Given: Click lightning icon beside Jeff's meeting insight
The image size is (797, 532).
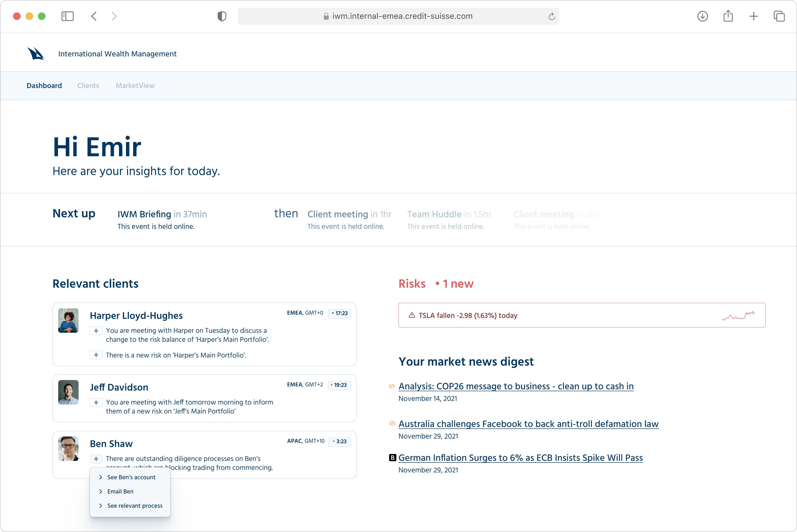Looking at the screenshot, I should coord(96,402).
